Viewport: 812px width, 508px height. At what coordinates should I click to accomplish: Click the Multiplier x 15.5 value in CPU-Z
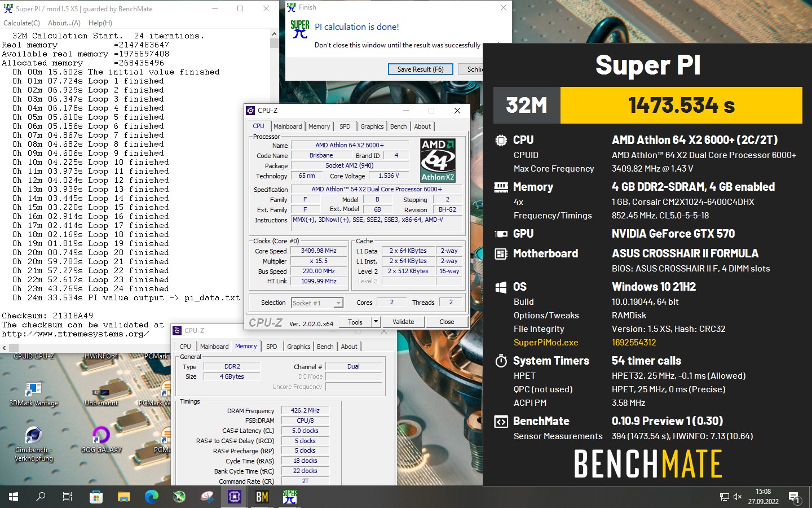coord(319,261)
